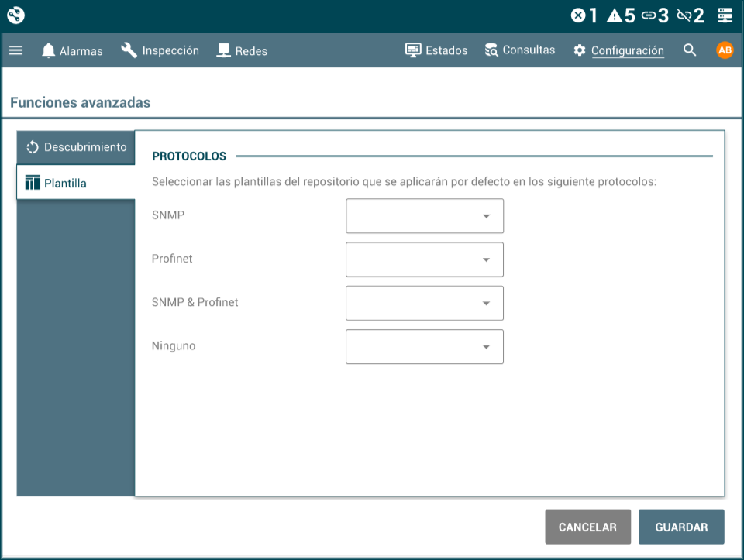This screenshot has width=744, height=560.
Task: Open the AB user avatar
Action: [x=725, y=50]
